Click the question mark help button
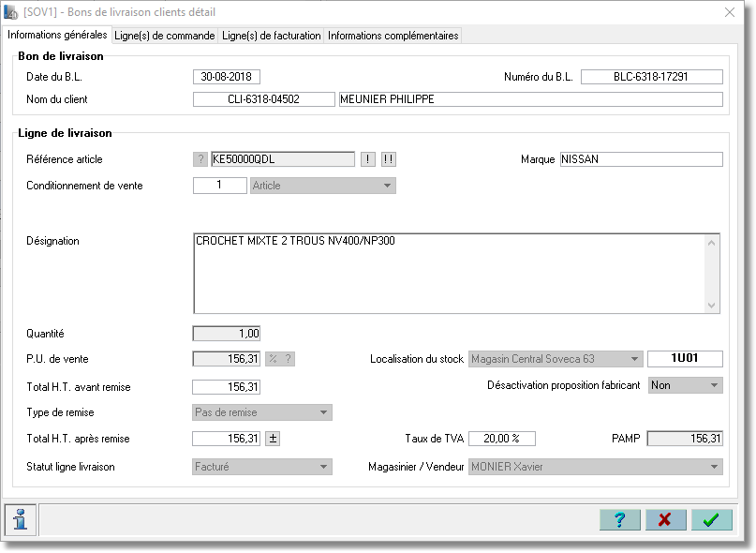The width and height of the screenshot is (756, 553). click(619, 519)
